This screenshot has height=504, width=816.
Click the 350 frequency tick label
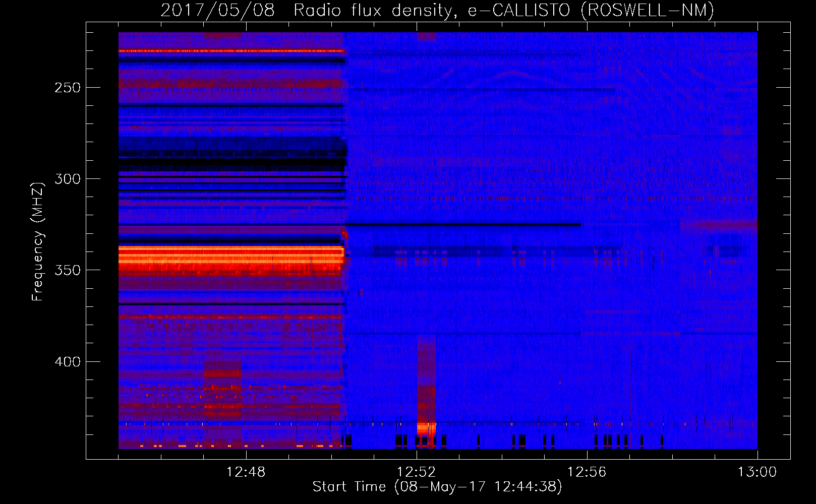(68, 270)
